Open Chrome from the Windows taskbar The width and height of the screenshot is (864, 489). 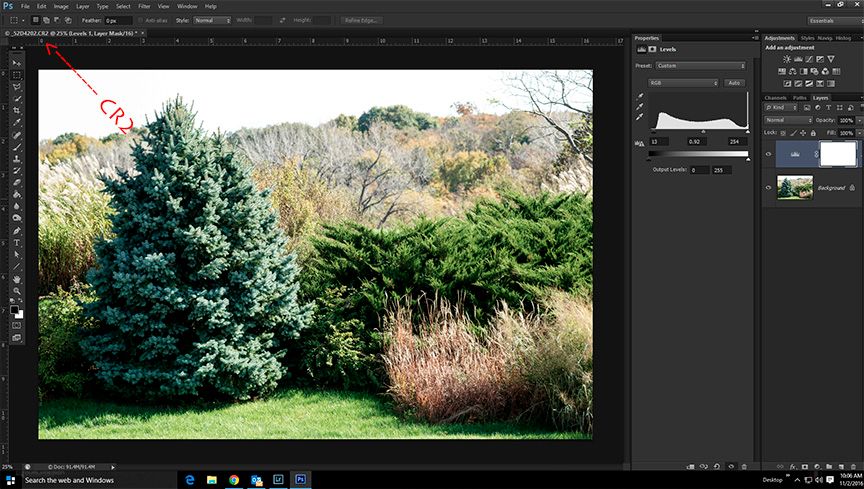coord(233,480)
